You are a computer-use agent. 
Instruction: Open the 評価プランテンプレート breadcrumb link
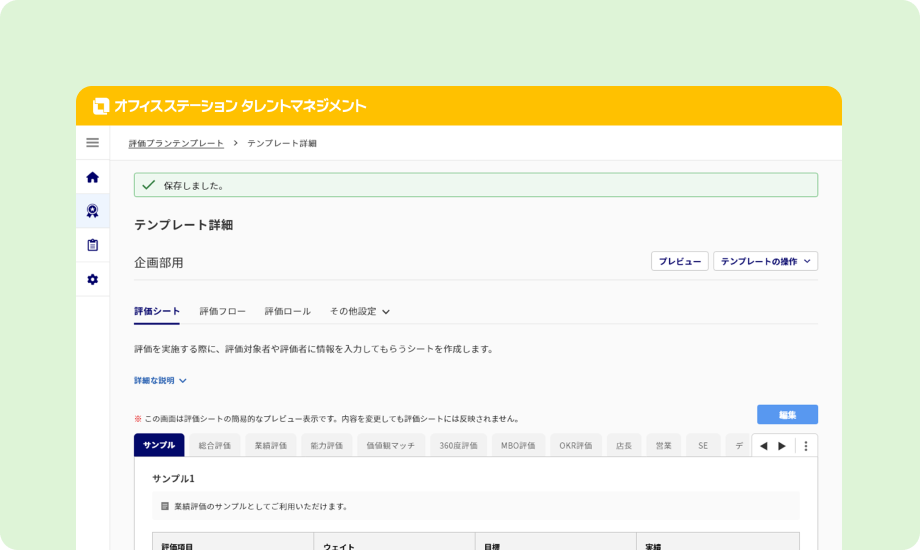click(x=176, y=143)
